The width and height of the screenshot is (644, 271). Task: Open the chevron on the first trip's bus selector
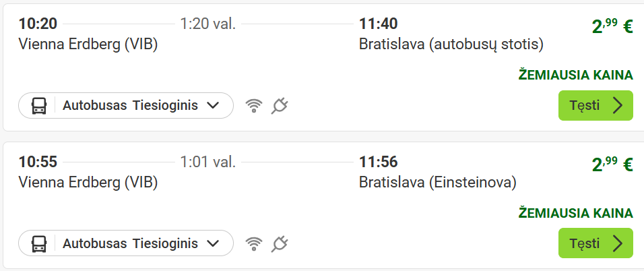(214, 106)
